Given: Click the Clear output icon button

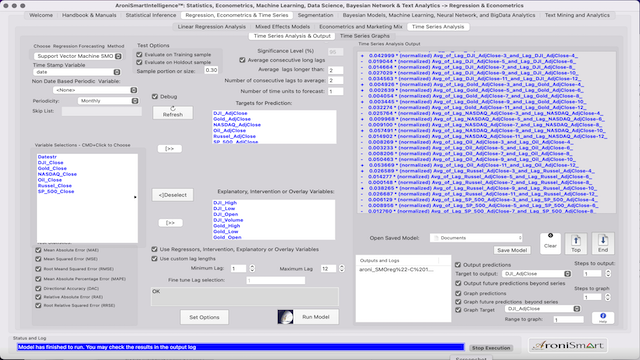Looking at the screenshot, I should (x=550, y=243).
